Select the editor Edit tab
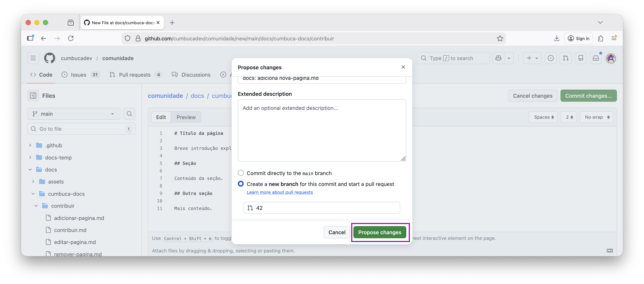Image resolution: width=644 pixels, height=284 pixels. click(x=161, y=117)
